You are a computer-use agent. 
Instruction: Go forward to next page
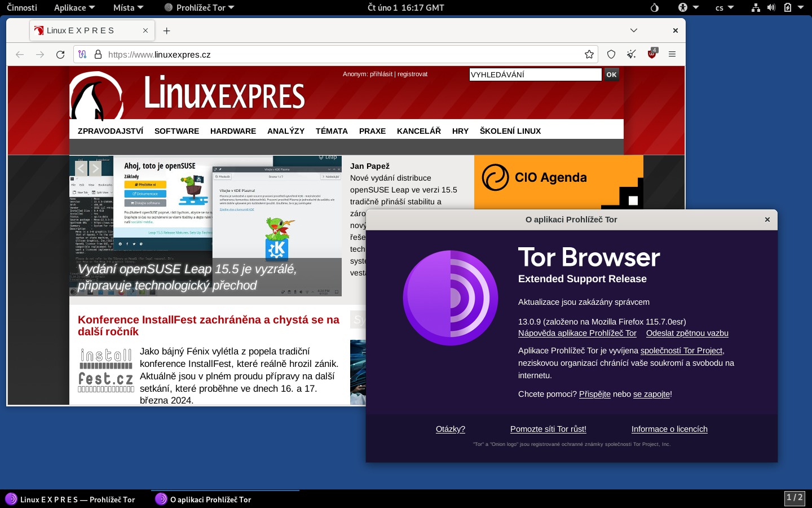tap(40, 55)
